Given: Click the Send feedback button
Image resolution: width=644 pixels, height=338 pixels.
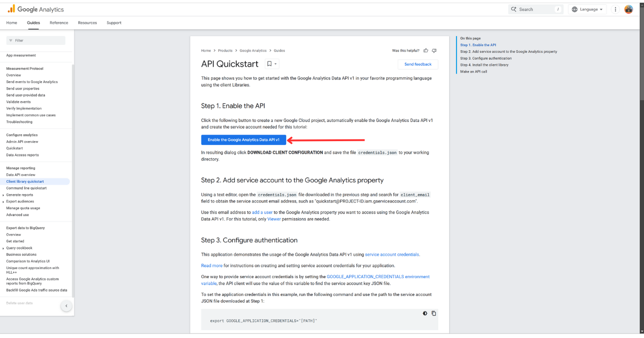Looking at the screenshot, I should (x=418, y=64).
